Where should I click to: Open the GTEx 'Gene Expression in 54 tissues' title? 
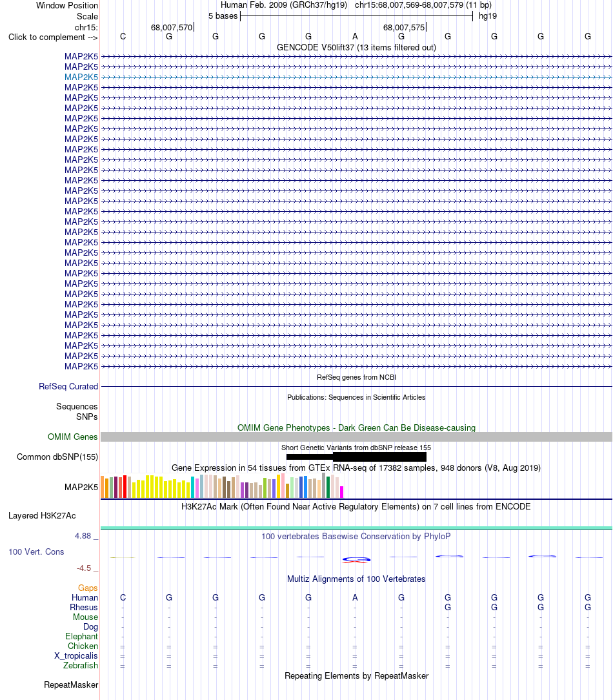tap(356, 468)
